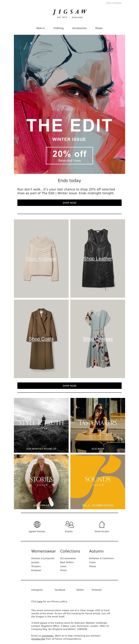Click the Store locator house icon
Viewport: 139px width, 644px height.
102,524
